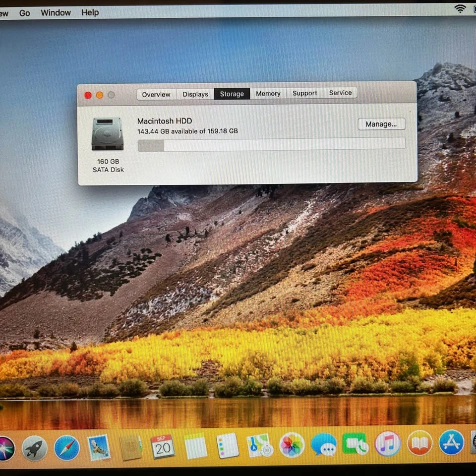The width and height of the screenshot is (476, 476).
Task: Launch Launchpad rocket icon in dock
Action: point(35,448)
